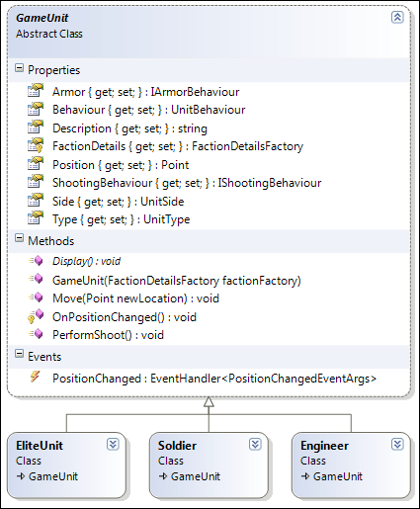
Task: Click the PerformShoot method icon
Action: 36,334
